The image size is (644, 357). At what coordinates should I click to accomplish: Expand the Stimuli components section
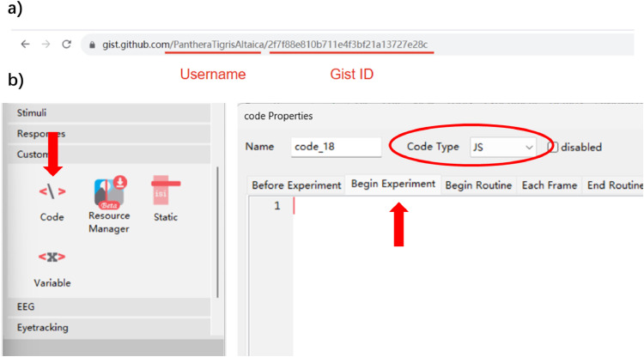click(109, 112)
